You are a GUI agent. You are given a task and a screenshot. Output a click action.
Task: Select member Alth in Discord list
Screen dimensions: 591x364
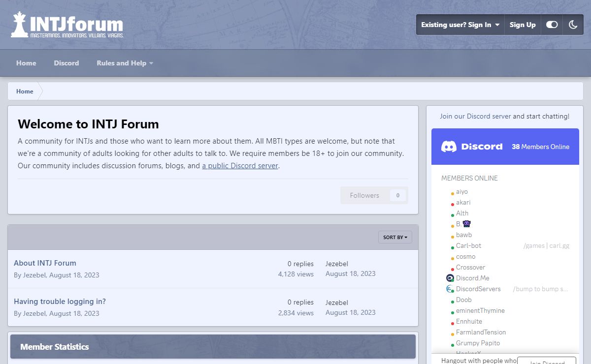pos(462,213)
